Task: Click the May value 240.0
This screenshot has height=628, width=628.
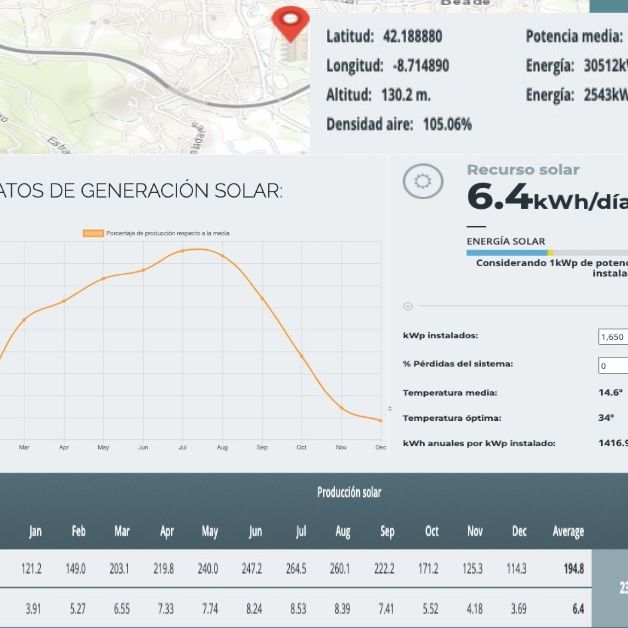Action: coord(208,568)
